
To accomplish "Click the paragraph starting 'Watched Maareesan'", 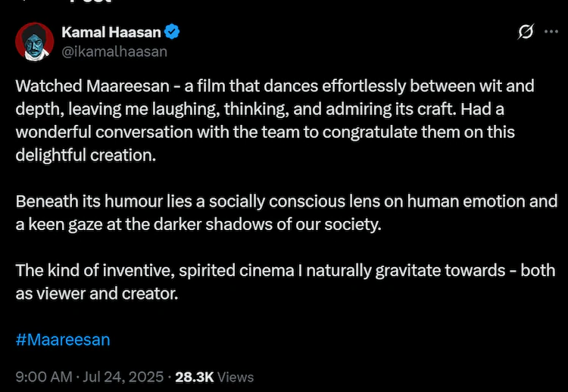I will pyautogui.click(x=275, y=120).
